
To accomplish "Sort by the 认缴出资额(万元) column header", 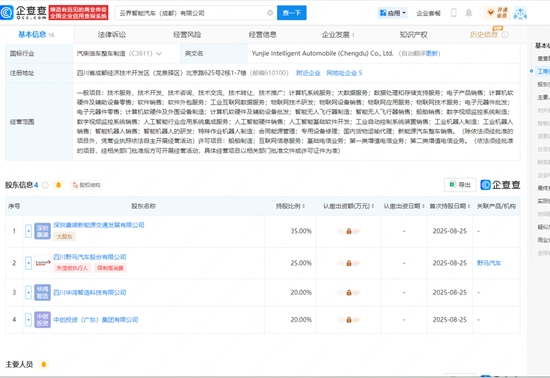I will pos(348,206).
